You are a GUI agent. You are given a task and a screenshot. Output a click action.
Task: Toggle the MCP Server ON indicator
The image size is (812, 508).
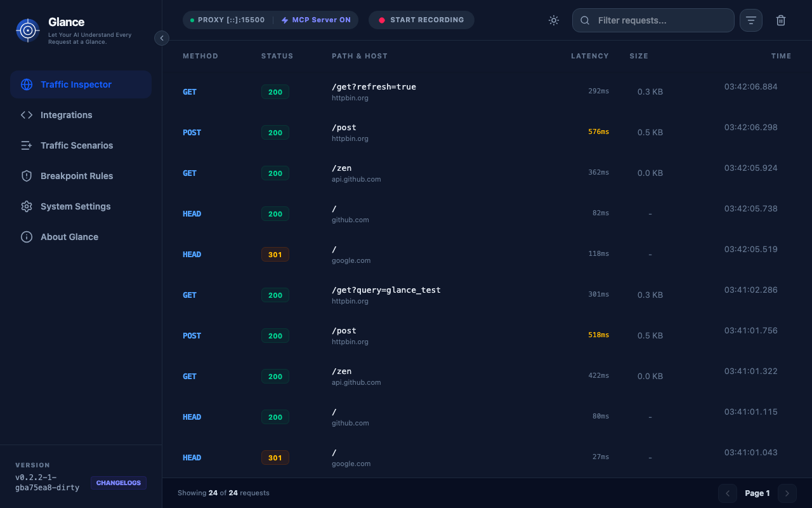pyautogui.click(x=316, y=20)
